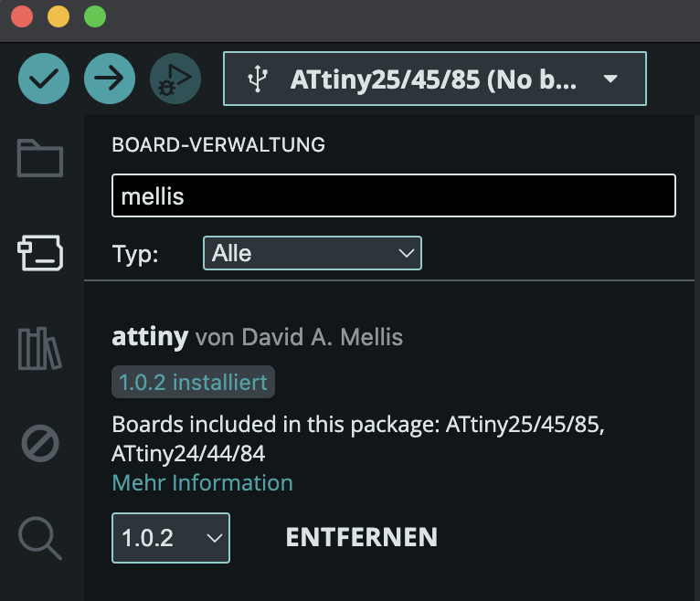The width and height of the screenshot is (700, 601).
Task: Start debugging with the bug-play icon
Action: click(175, 79)
